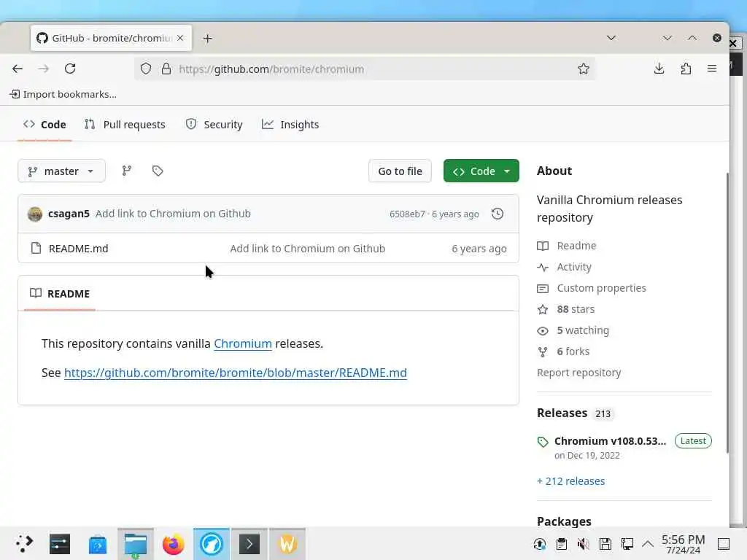Open the application launcher in taskbar
The height and width of the screenshot is (560, 747).
[x=24, y=543]
